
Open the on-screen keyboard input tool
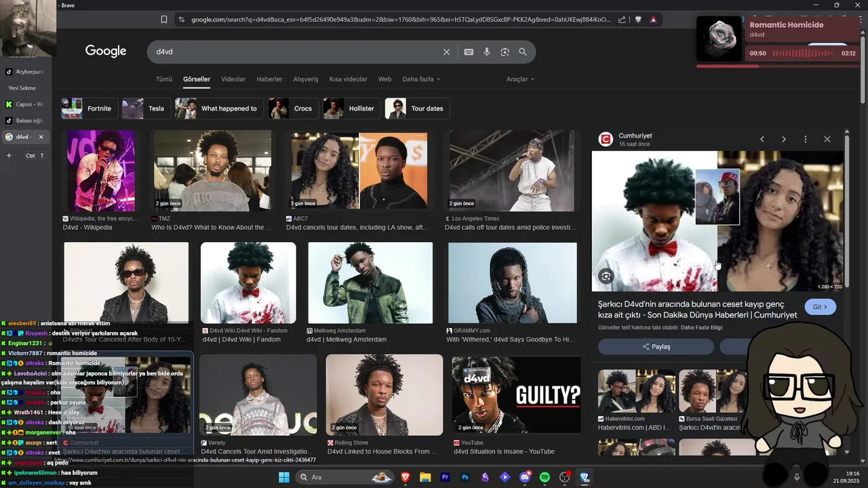(469, 52)
